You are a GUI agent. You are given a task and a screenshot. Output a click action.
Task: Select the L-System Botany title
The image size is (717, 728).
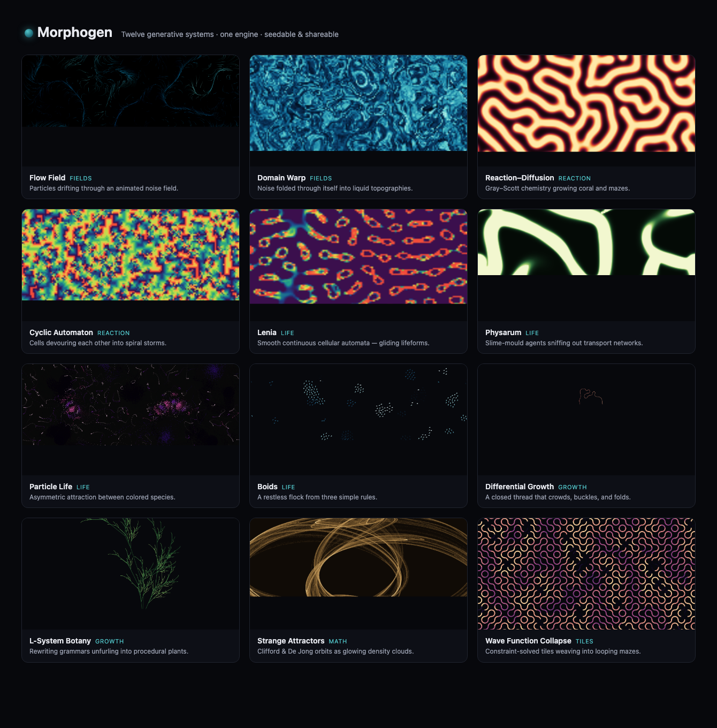60,641
